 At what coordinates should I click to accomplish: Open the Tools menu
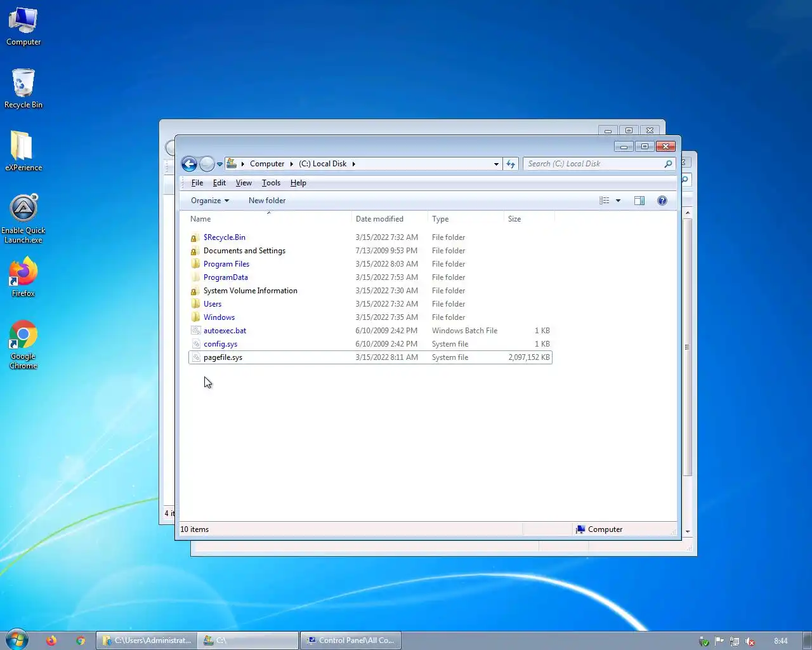point(271,183)
